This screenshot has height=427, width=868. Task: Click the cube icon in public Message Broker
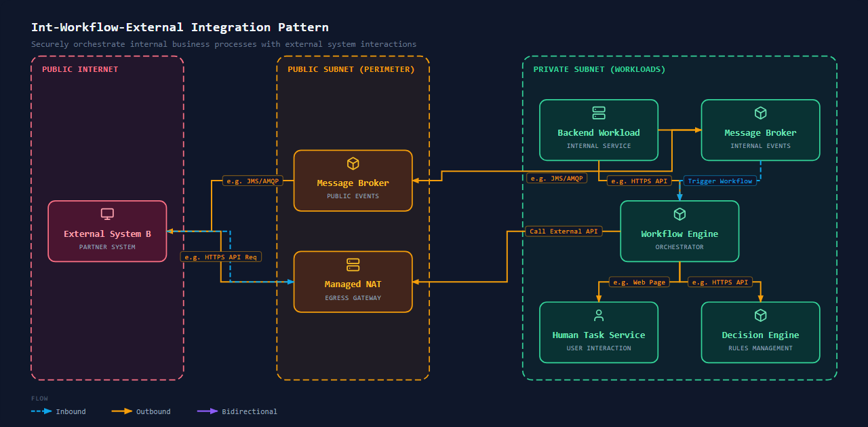pos(353,164)
